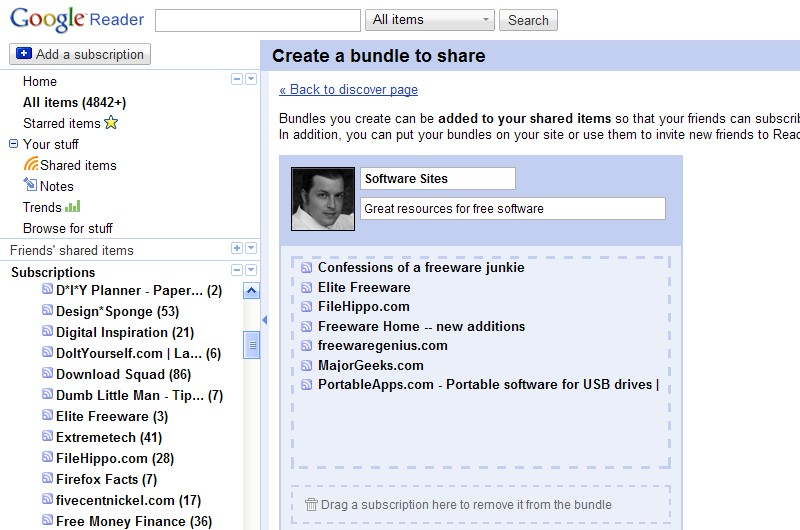
Task: Open Shared items in sidebar
Action: pyautogui.click(x=79, y=165)
